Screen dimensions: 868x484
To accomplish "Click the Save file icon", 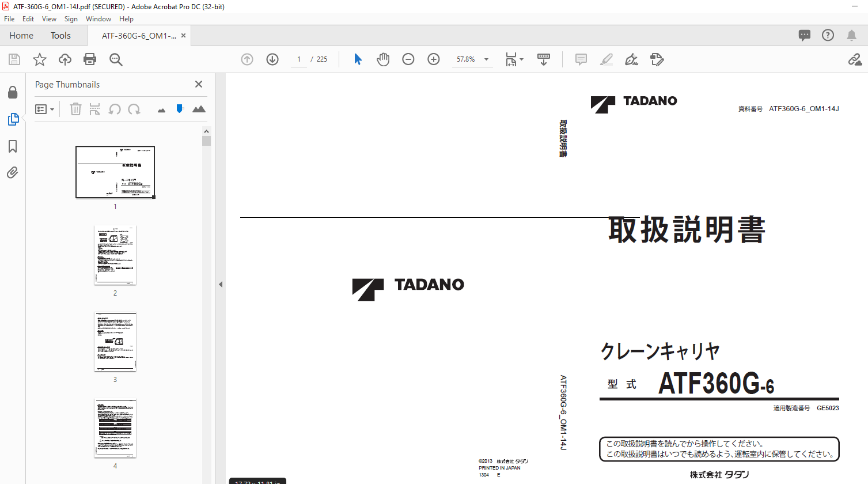I will 14,59.
